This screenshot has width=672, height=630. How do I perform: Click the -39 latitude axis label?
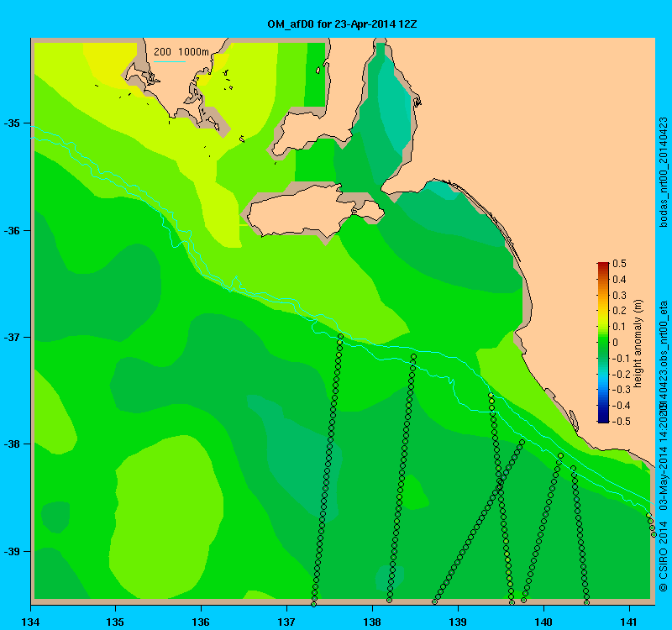(x=12, y=552)
